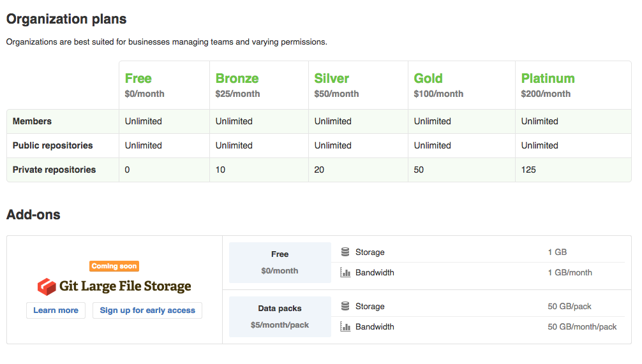Select the Bronze plan heading

[x=237, y=78]
